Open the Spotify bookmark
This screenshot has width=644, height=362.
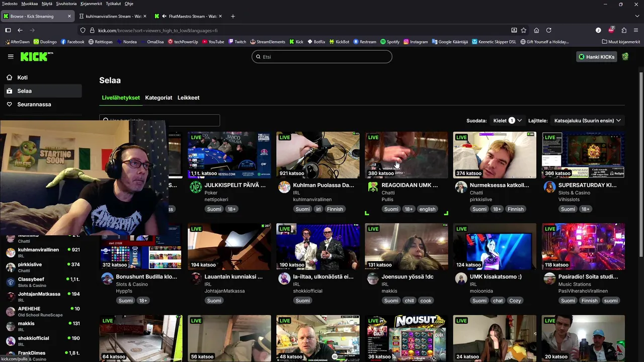click(x=390, y=42)
